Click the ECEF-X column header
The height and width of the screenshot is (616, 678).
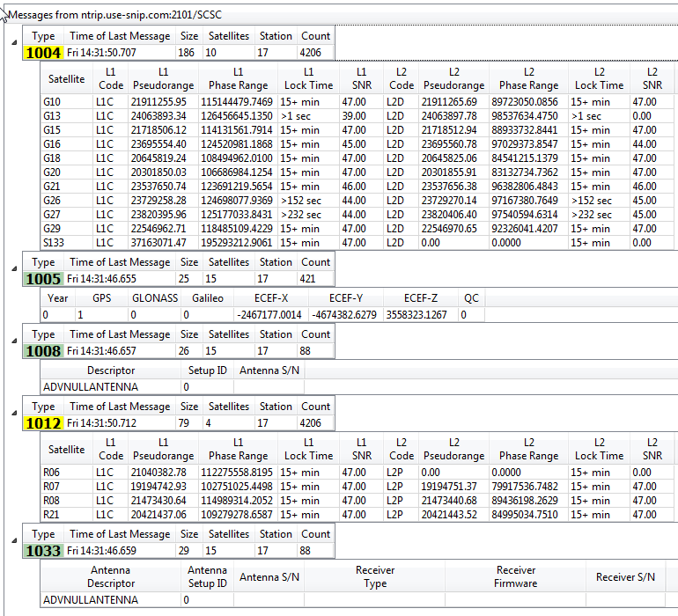click(x=271, y=298)
